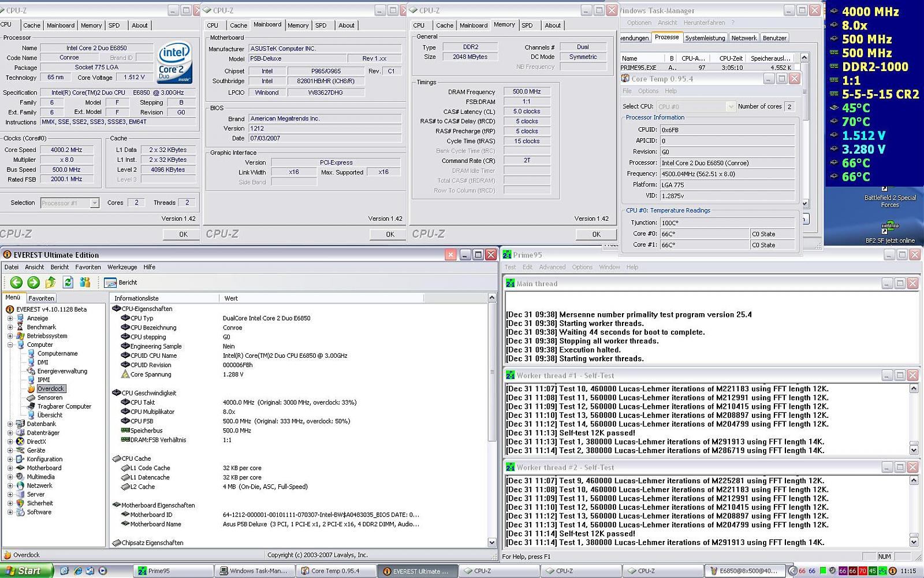Click the Informationsliste column header
The width and height of the screenshot is (924, 578).
(x=165, y=298)
